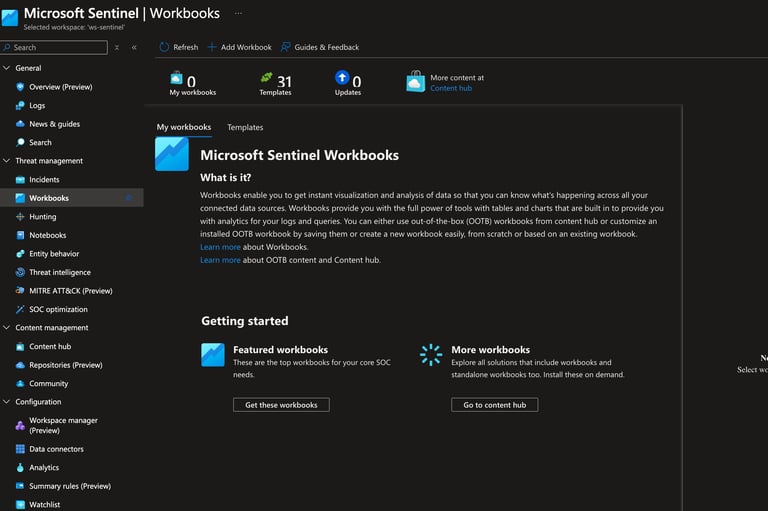This screenshot has height=511, width=768.
Task: Click the MITRE ATT&CK icon
Action: pyautogui.click(x=20, y=291)
